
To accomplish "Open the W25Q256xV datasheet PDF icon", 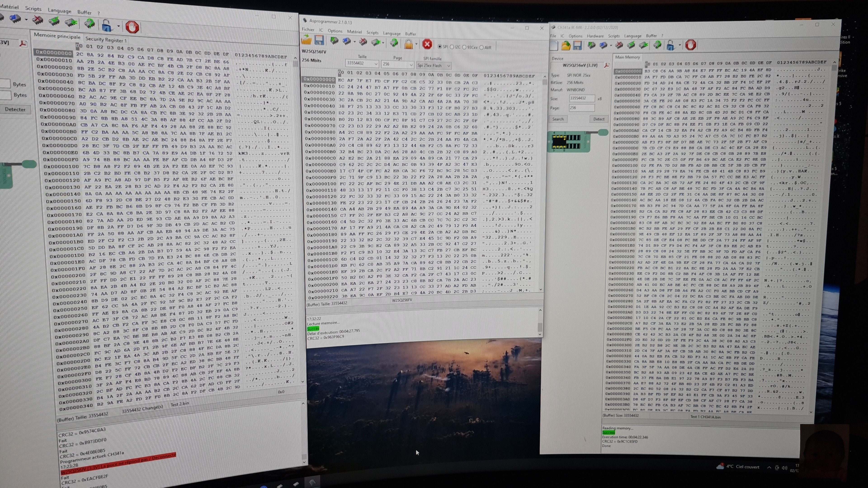I will 606,66.
